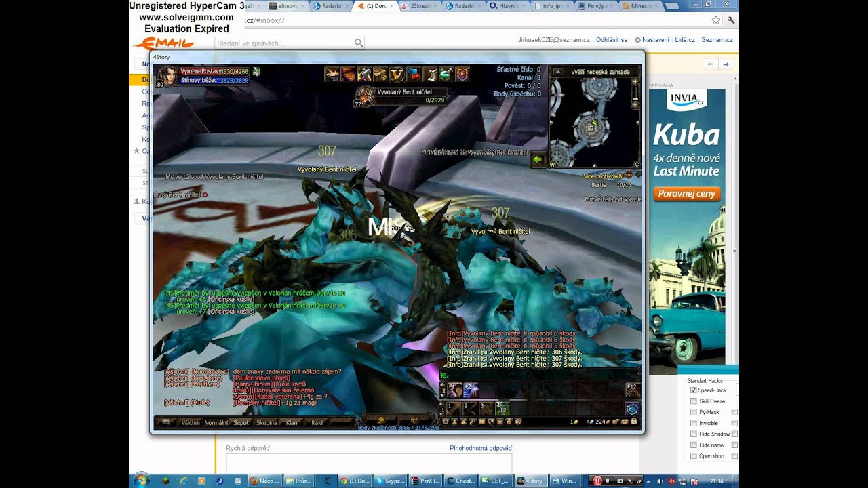The width and height of the screenshot is (868, 488).
Task: Open game settings gear in bottom menu
Action: coord(446,422)
